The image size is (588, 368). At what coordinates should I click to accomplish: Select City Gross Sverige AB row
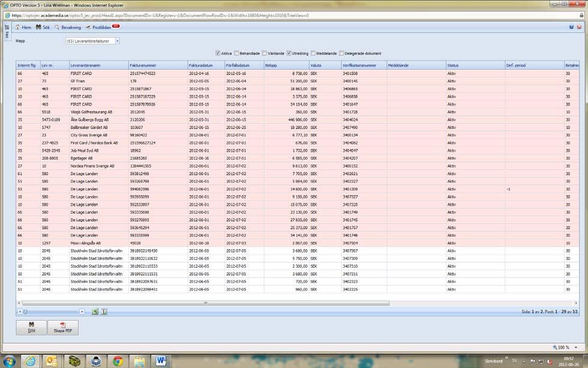point(298,135)
